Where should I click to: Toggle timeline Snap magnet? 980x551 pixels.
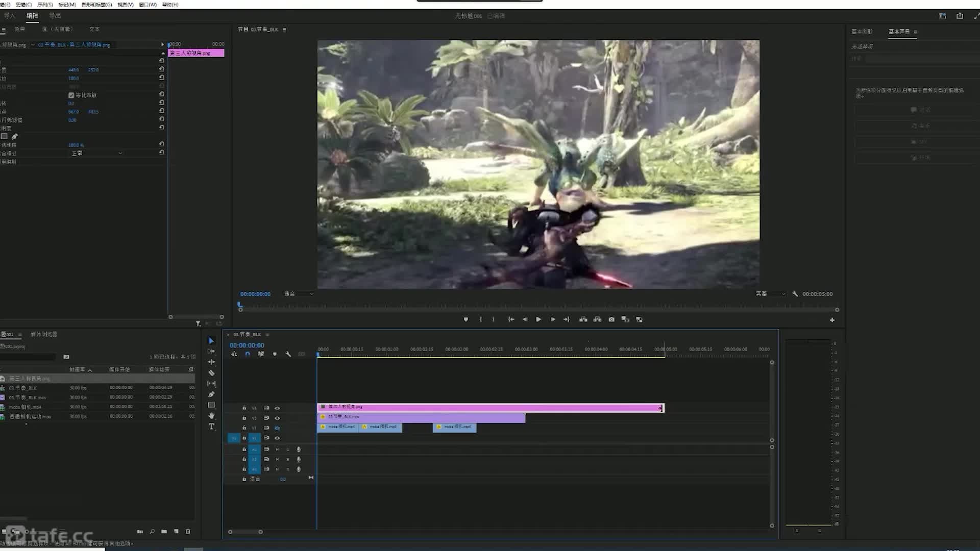pos(248,354)
